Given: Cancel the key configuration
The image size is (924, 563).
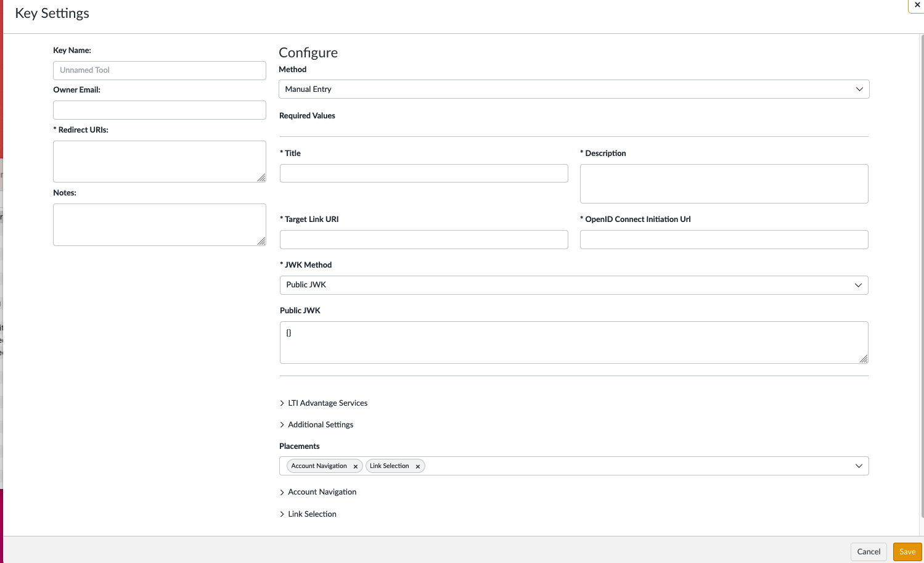Looking at the screenshot, I should (x=868, y=551).
